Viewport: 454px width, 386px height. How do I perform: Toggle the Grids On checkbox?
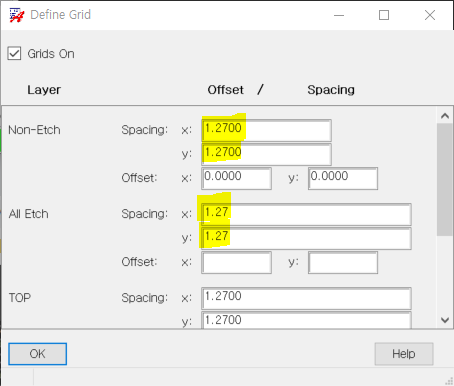[14, 53]
